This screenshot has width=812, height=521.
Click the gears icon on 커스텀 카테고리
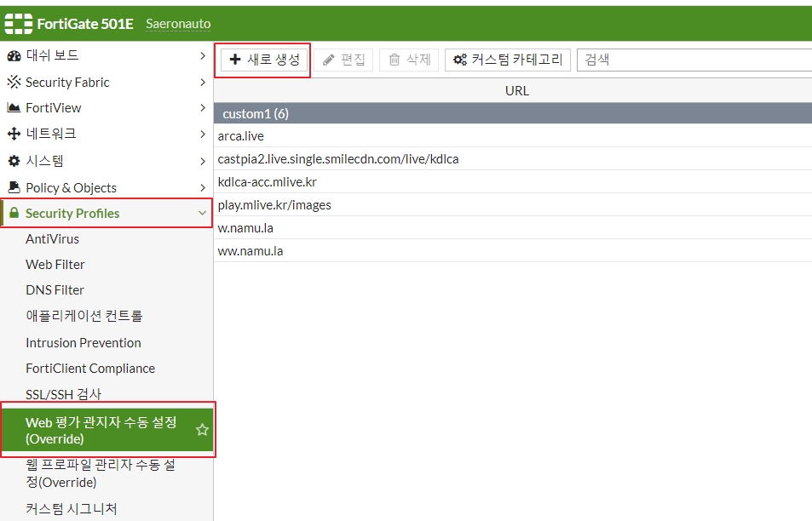tap(460, 60)
